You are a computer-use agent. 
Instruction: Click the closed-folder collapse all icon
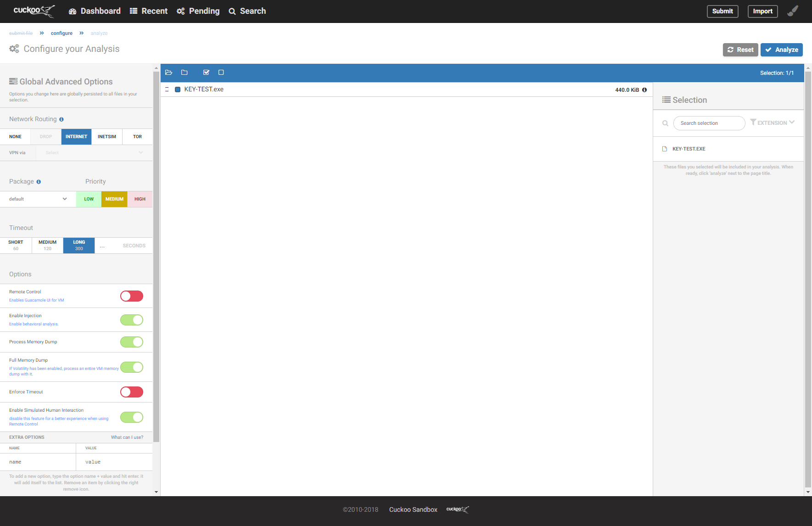pos(185,73)
